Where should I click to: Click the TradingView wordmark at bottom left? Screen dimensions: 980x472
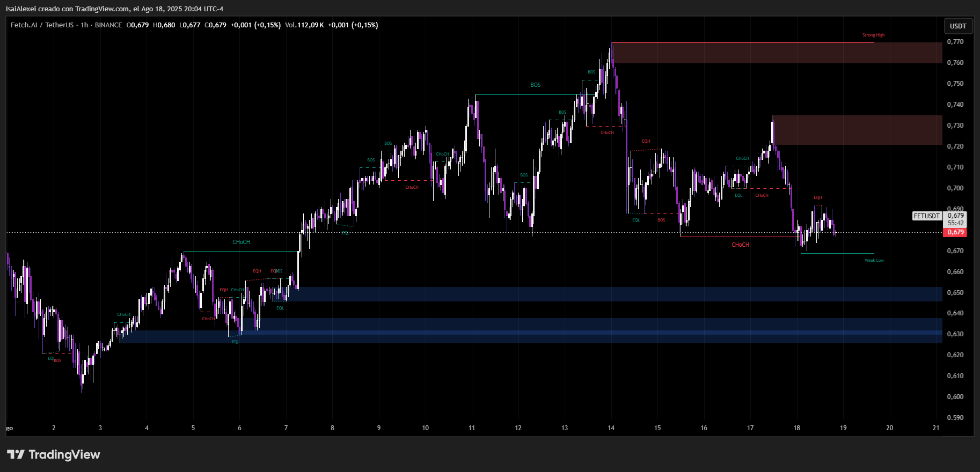[64, 455]
